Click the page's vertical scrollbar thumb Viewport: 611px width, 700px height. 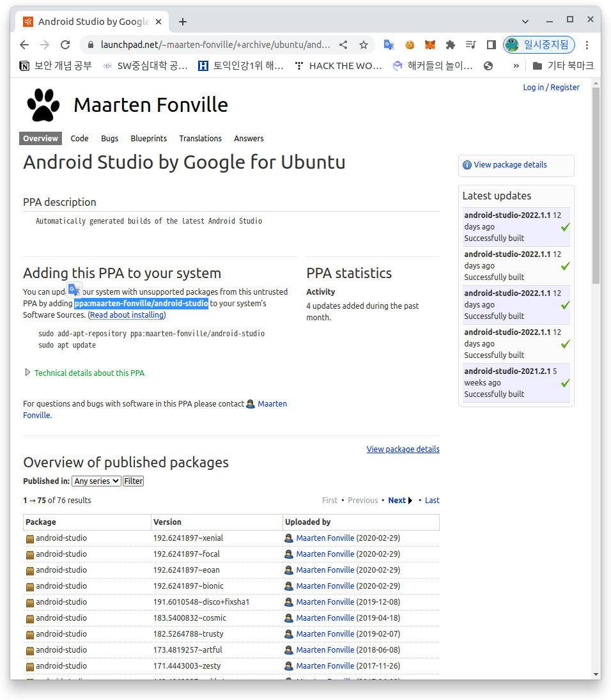point(596,185)
